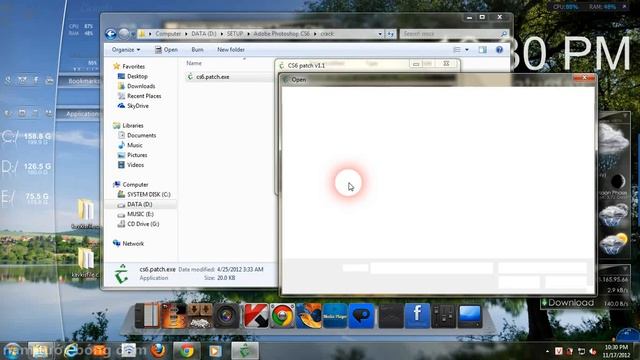
Task: Click media player icon on taskbar
Action: (215, 351)
